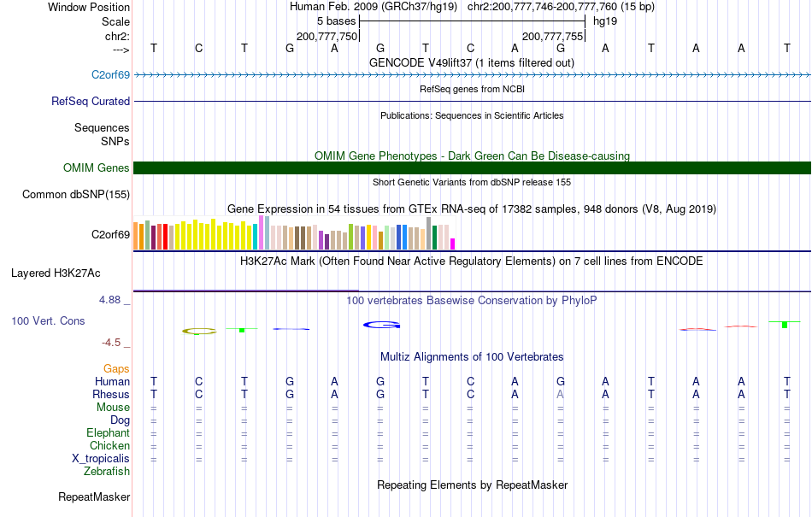
Task: Open Layered H3K27Ac track settings label
Action: (x=56, y=273)
